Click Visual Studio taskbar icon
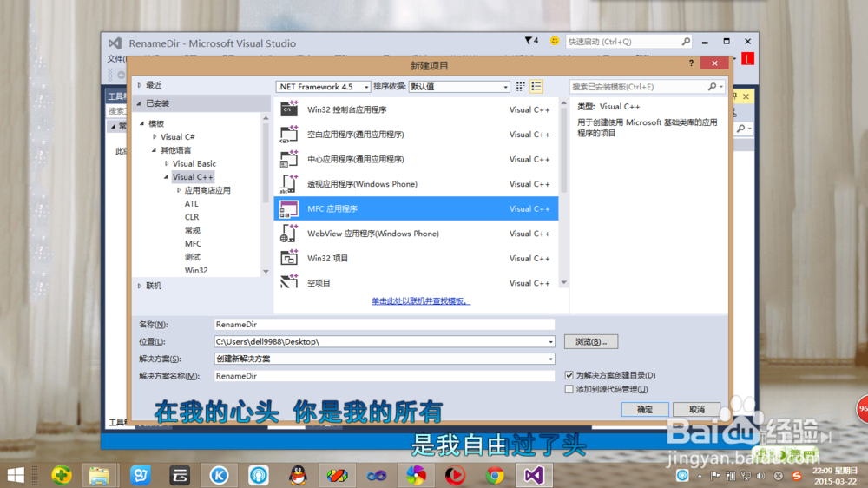868x488 pixels. pyautogui.click(x=534, y=475)
